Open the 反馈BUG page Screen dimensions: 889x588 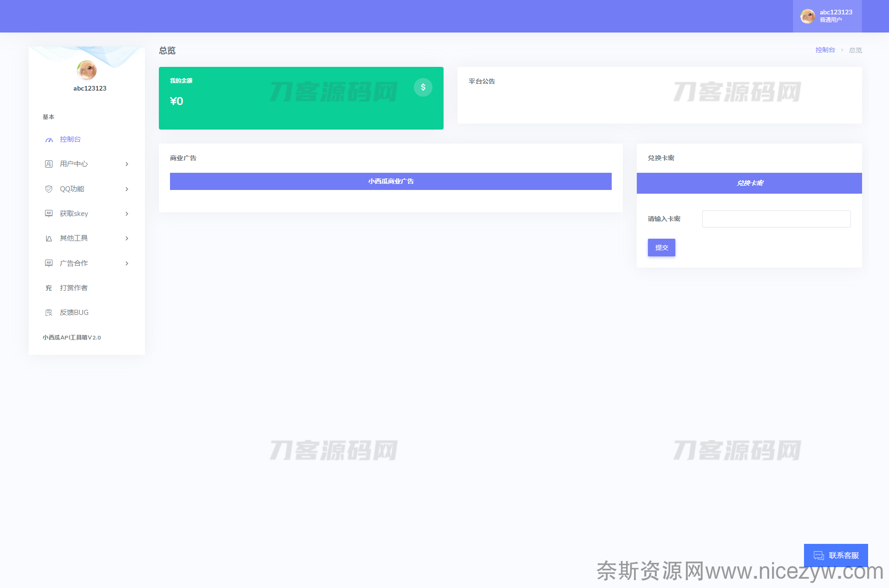(x=87, y=313)
